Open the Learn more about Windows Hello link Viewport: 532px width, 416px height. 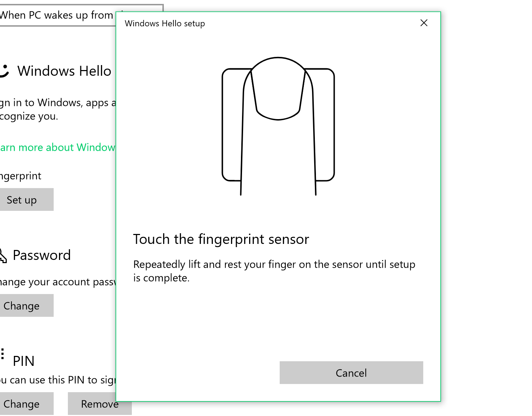pyautogui.click(x=58, y=147)
